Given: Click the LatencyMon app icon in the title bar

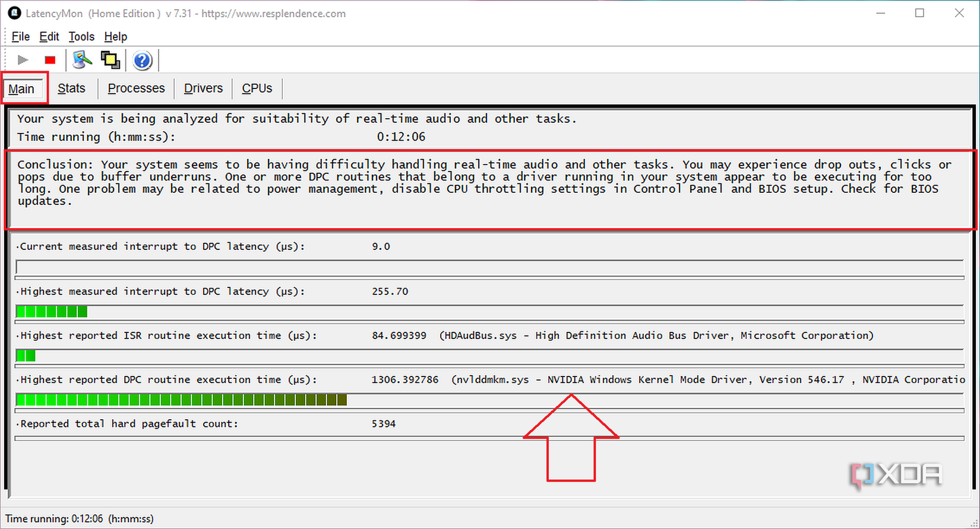Looking at the screenshot, I should [14, 13].
